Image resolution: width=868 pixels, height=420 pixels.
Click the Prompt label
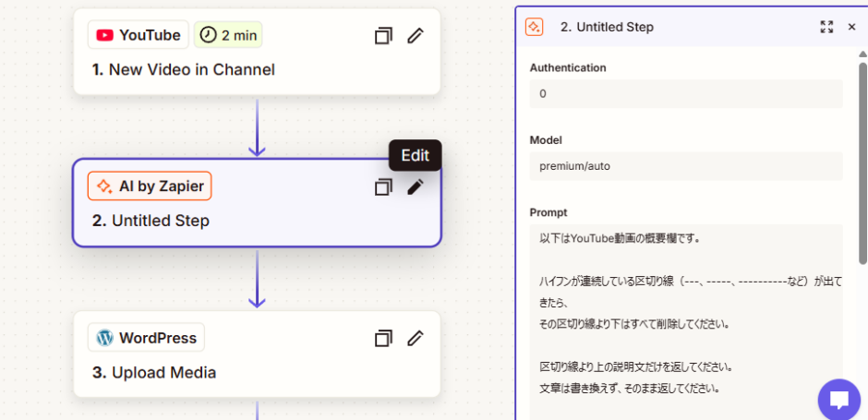click(549, 212)
